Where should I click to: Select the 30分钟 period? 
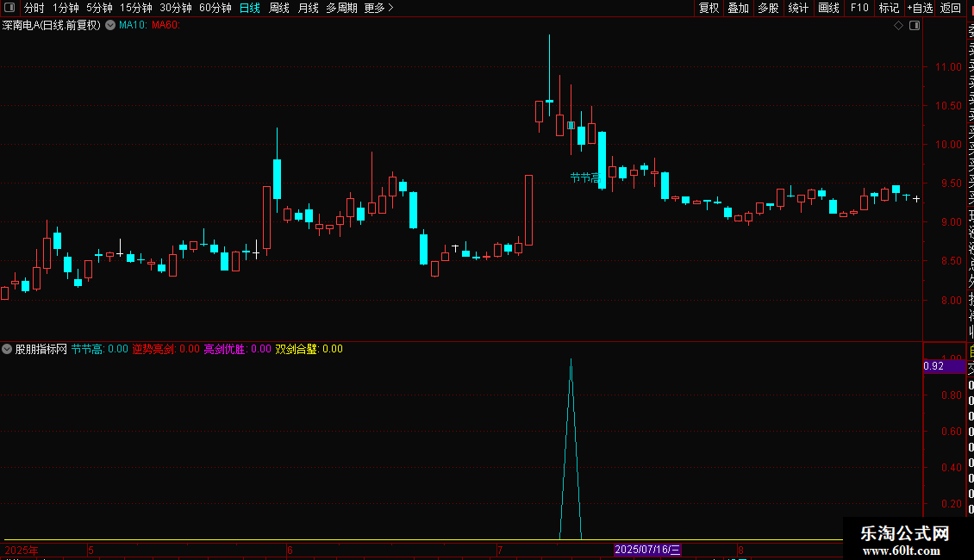(175, 8)
